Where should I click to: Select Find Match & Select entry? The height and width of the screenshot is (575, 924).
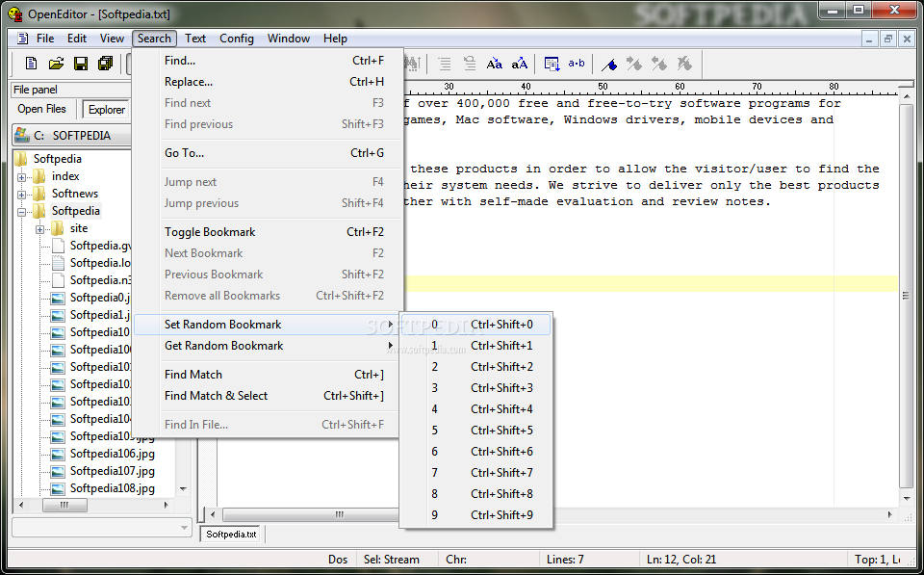[x=269, y=396]
